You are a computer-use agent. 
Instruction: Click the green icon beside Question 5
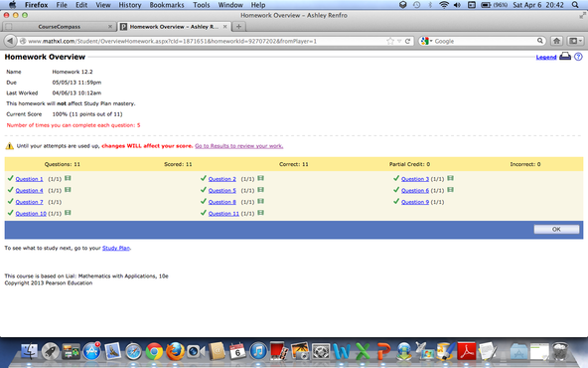coord(260,190)
